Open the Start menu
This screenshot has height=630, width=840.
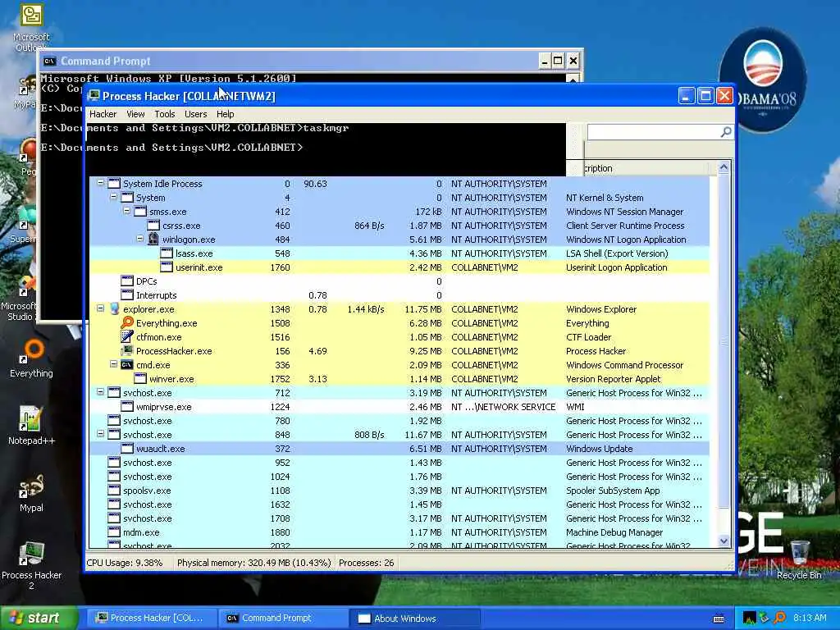pyautogui.click(x=38, y=618)
